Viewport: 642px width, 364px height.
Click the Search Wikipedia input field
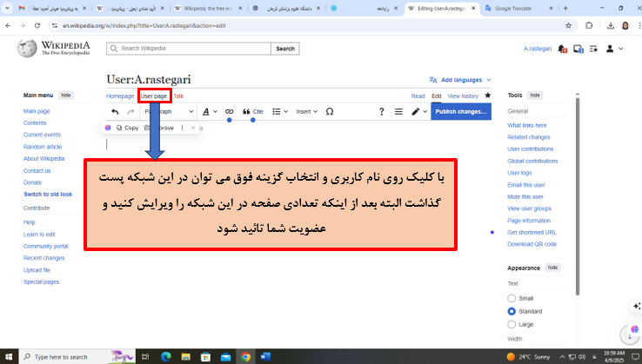191,49
